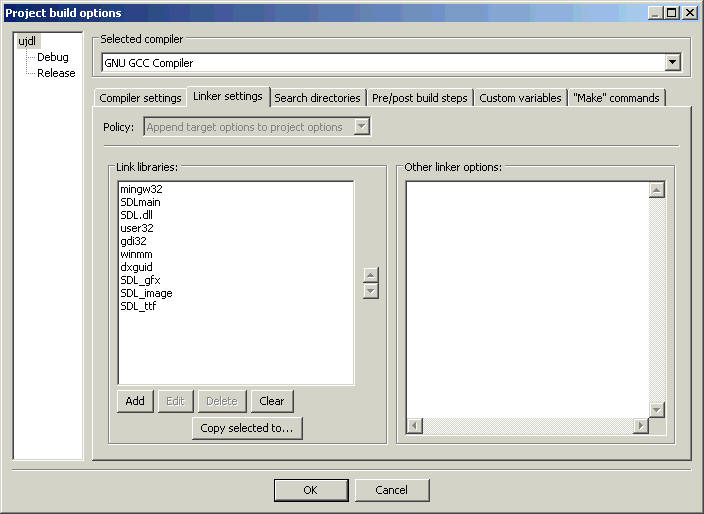The width and height of the screenshot is (704, 514).
Task: Open the "Make" commands tab
Action: coord(616,98)
